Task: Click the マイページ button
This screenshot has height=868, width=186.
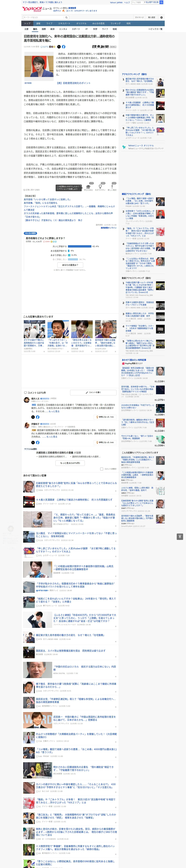Action: coord(139,18)
